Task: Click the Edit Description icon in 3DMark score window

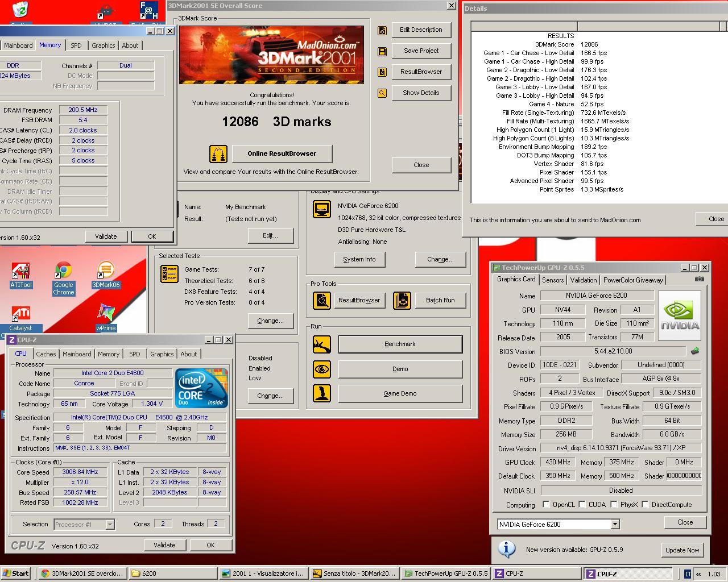Action: [382, 31]
